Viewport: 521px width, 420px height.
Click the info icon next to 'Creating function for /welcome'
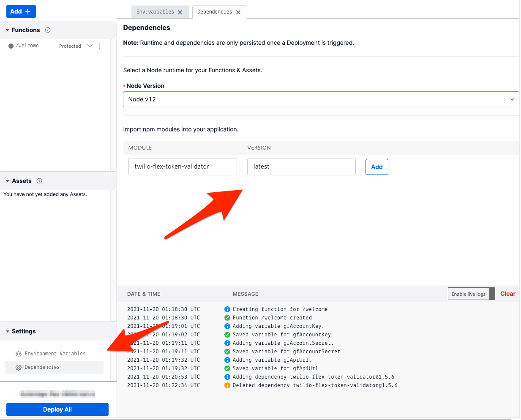tap(228, 309)
